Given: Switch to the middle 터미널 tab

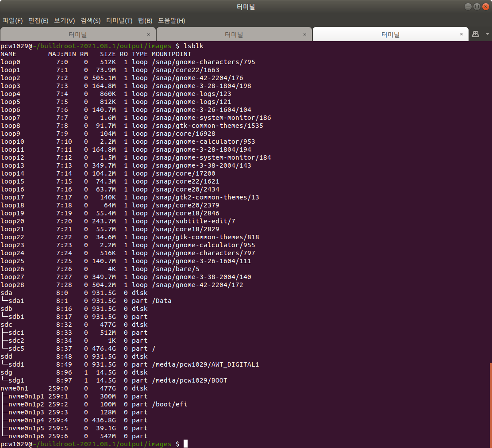Looking at the screenshot, I should [234, 34].
